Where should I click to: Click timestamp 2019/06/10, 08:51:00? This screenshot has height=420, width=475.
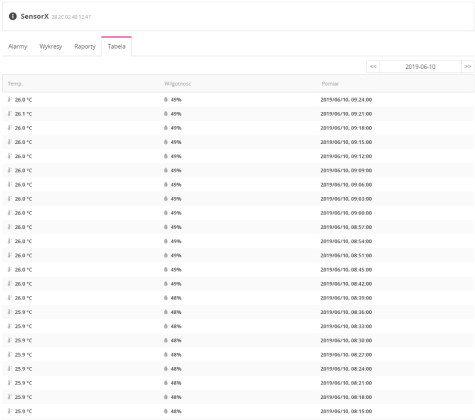tap(346, 255)
